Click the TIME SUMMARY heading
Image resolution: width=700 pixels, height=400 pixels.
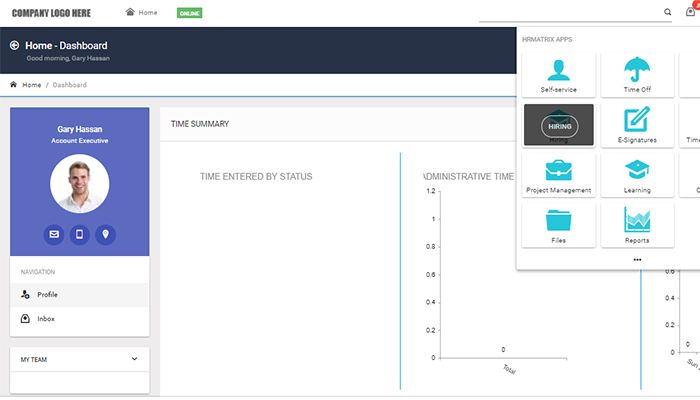(200, 124)
